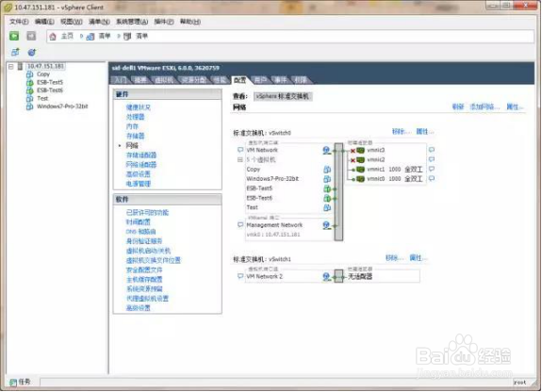Click the Management Network globe icon
The width and height of the screenshot is (542, 392).
tap(326, 225)
